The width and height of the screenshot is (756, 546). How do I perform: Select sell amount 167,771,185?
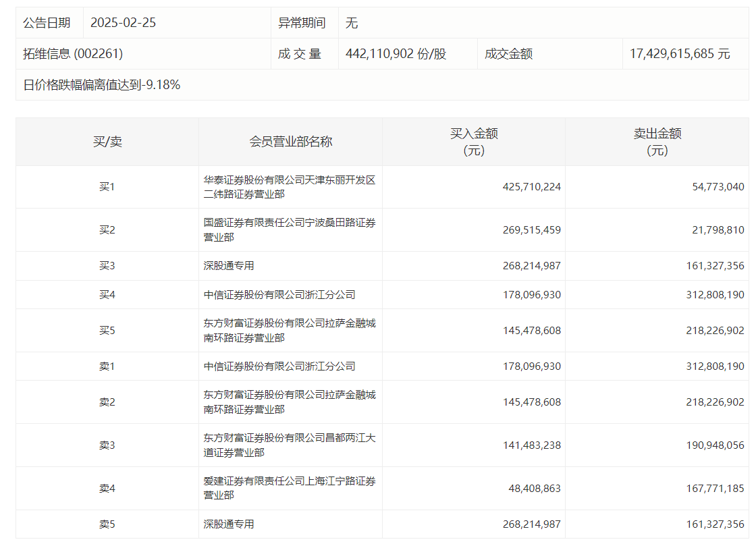click(715, 489)
